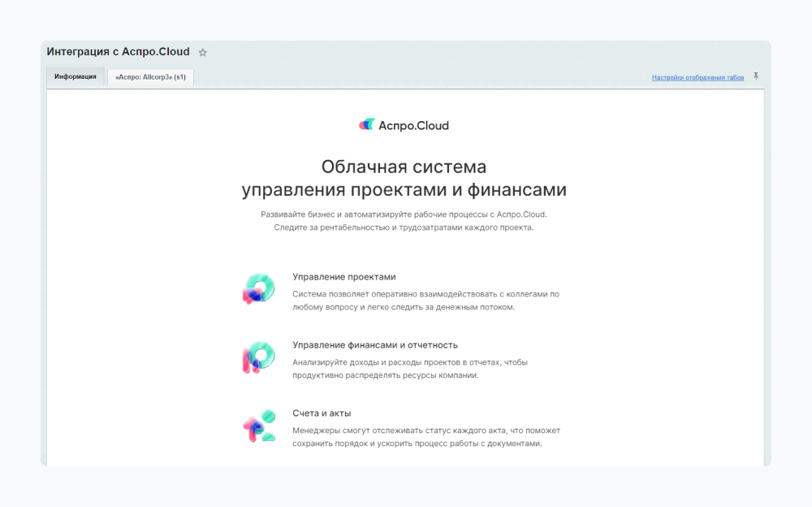Click the colorful Аспро.Cloud logo mark
The height and width of the screenshot is (507, 812).
click(366, 124)
